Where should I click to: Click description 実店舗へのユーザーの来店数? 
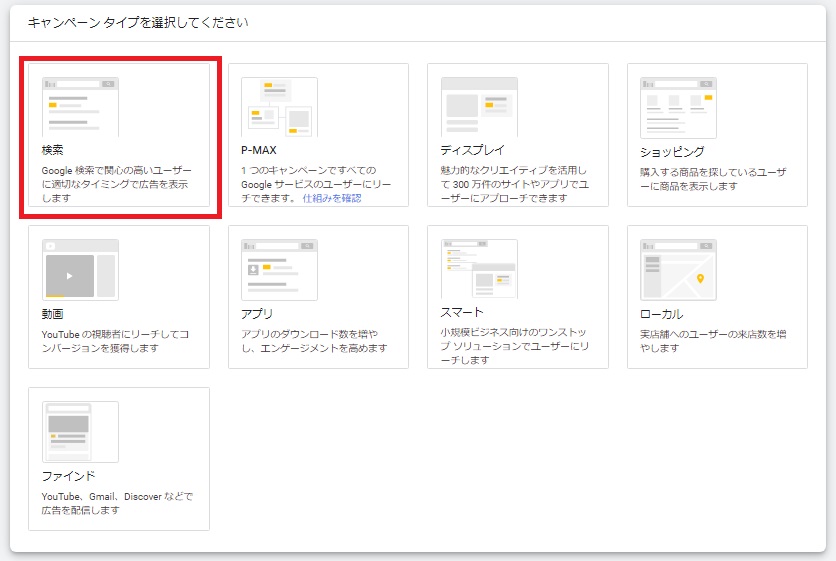pos(713,341)
